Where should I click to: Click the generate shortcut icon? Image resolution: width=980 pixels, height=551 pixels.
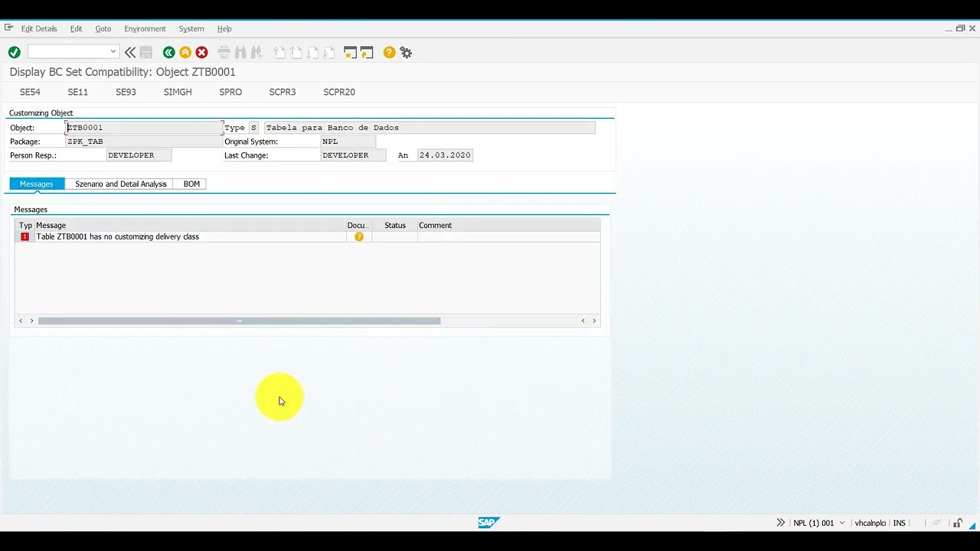click(x=367, y=52)
